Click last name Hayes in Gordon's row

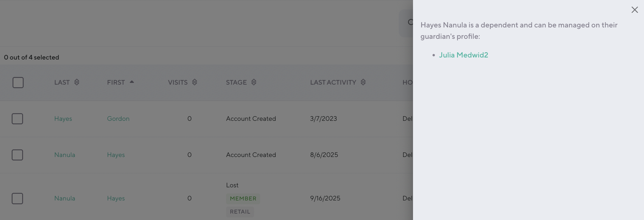[63, 119]
